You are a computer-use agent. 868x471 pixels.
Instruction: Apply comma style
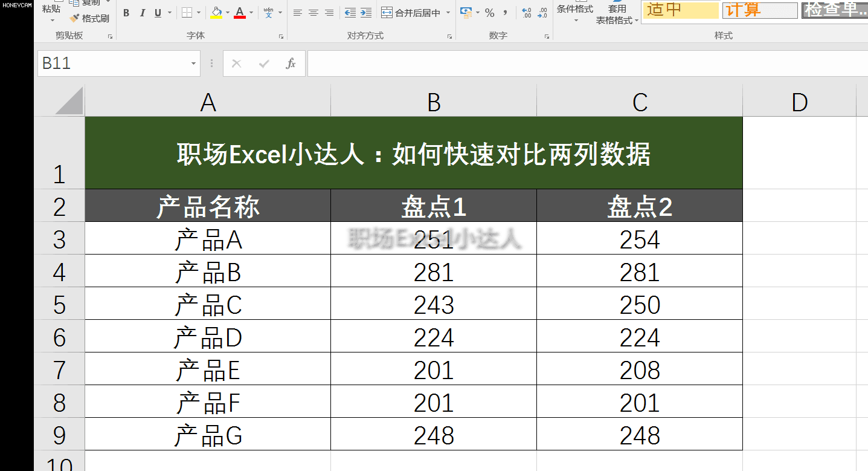point(505,13)
